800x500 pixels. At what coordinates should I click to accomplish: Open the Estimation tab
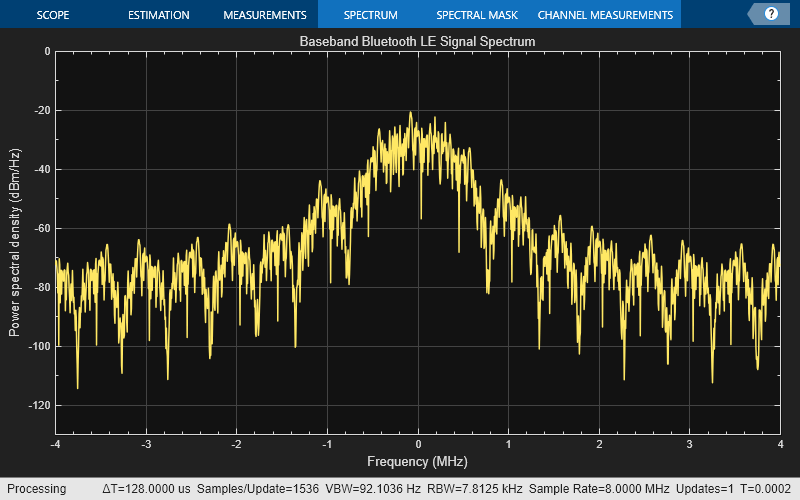pos(158,15)
